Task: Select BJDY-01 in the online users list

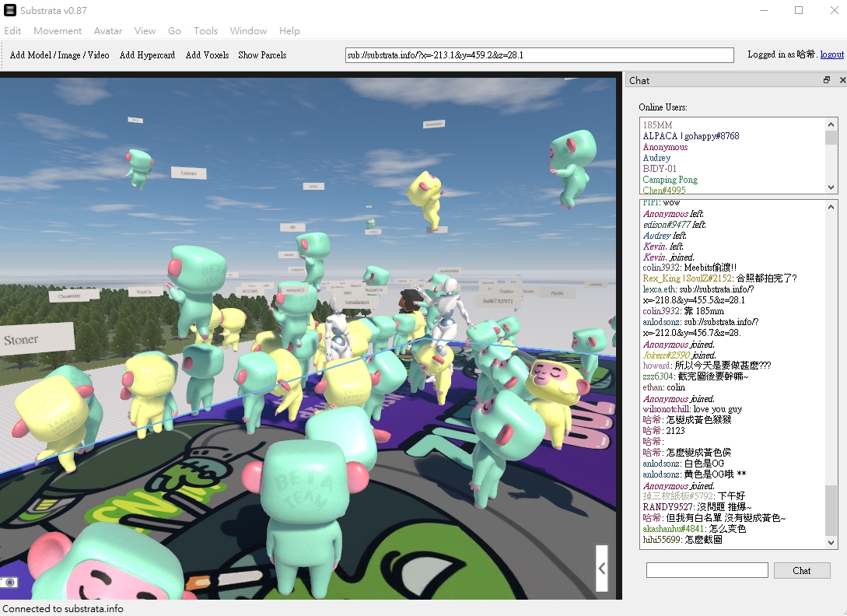Action: pos(659,168)
